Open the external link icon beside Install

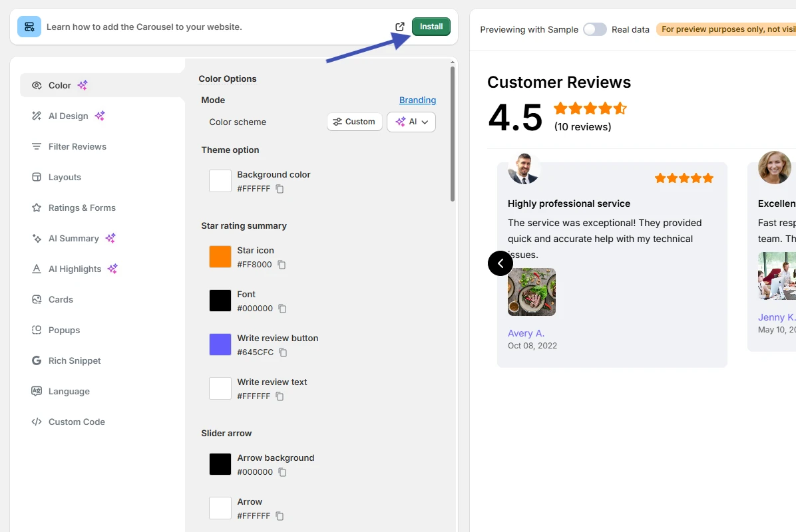pyautogui.click(x=400, y=27)
